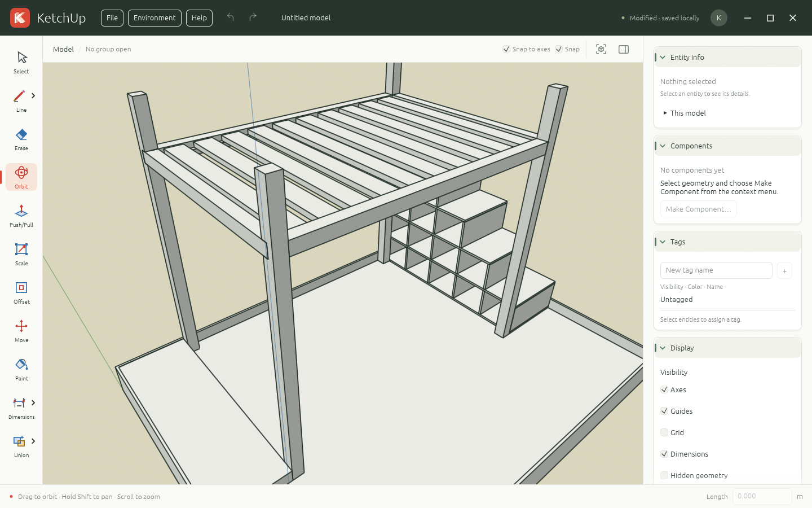Collapse the Components panel
Screen dimensions: 812x508
pyautogui.click(x=727, y=146)
